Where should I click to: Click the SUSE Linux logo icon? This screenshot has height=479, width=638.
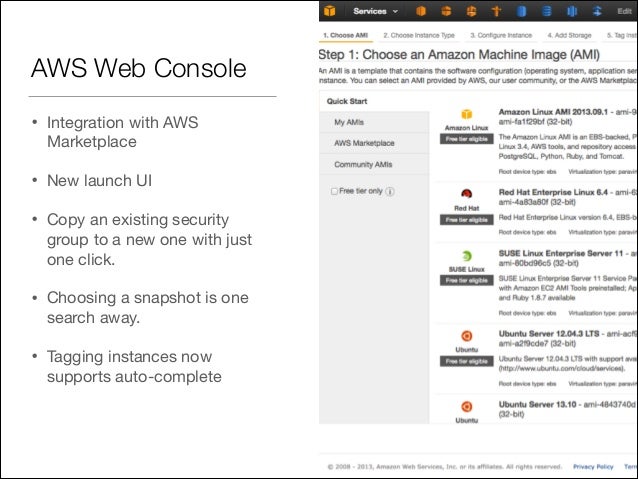coord(466,256)
